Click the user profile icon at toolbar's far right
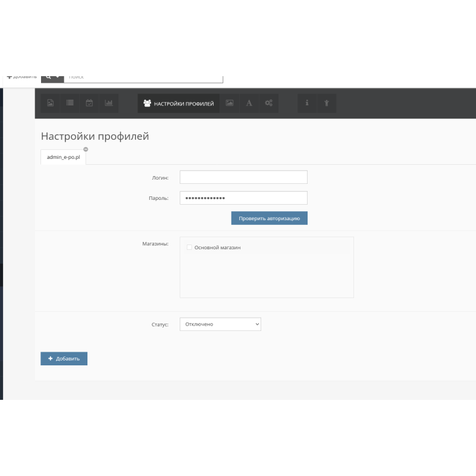Image resolution: width=476 pixels, height=476 pixels. (x=326, y=103)
